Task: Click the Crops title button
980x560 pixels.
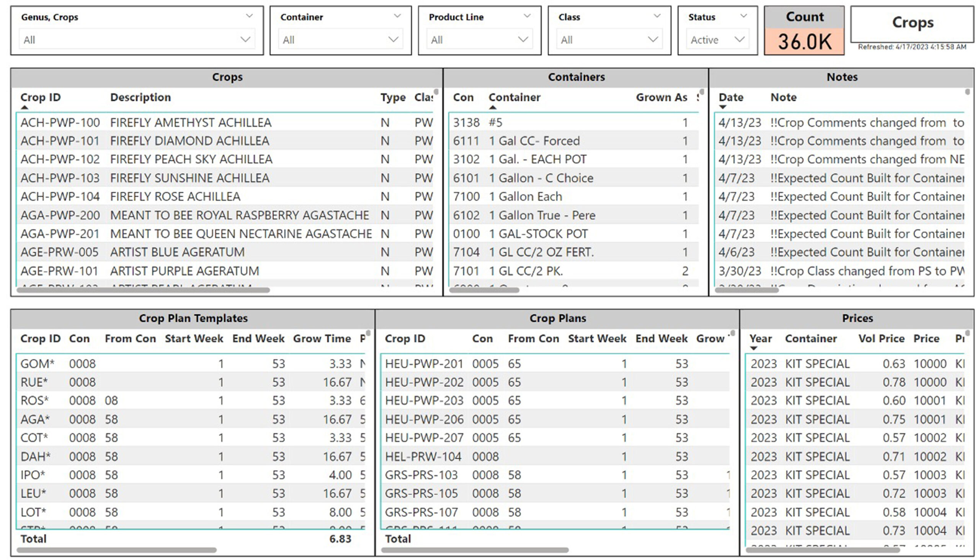Action: pos(912,23)
